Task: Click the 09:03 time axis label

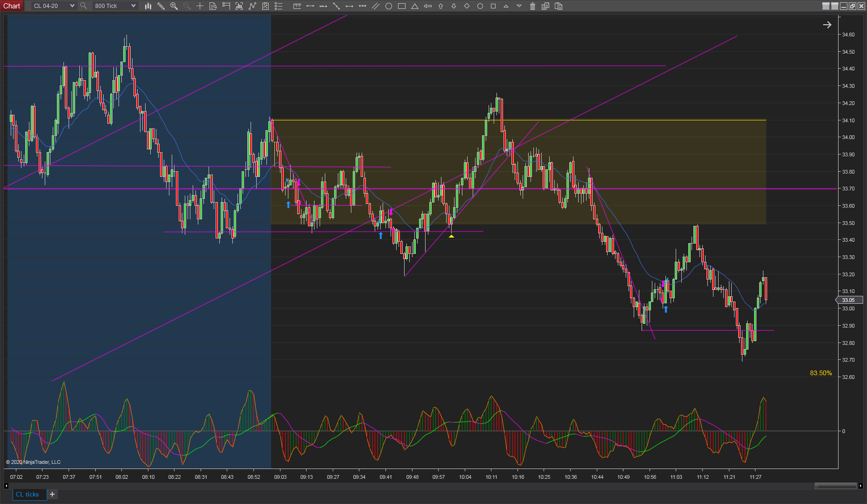Action: [280, 477]
